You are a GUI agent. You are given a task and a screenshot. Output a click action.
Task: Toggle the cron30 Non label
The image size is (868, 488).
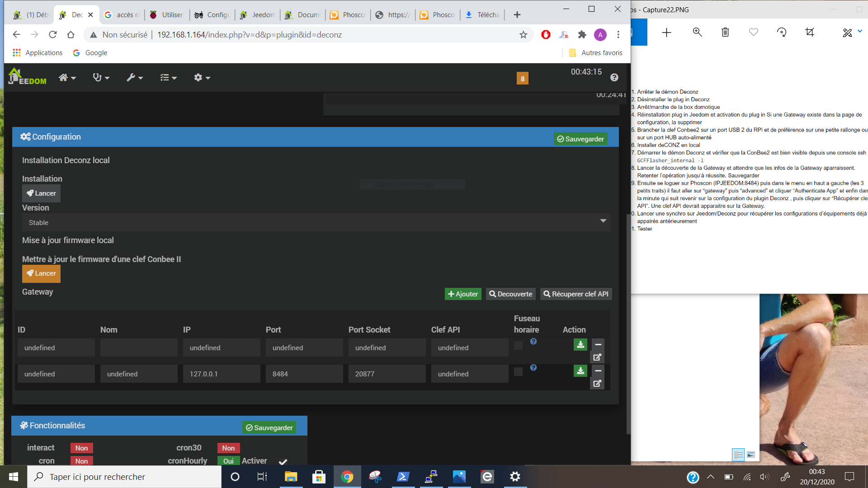pos(228,448)
